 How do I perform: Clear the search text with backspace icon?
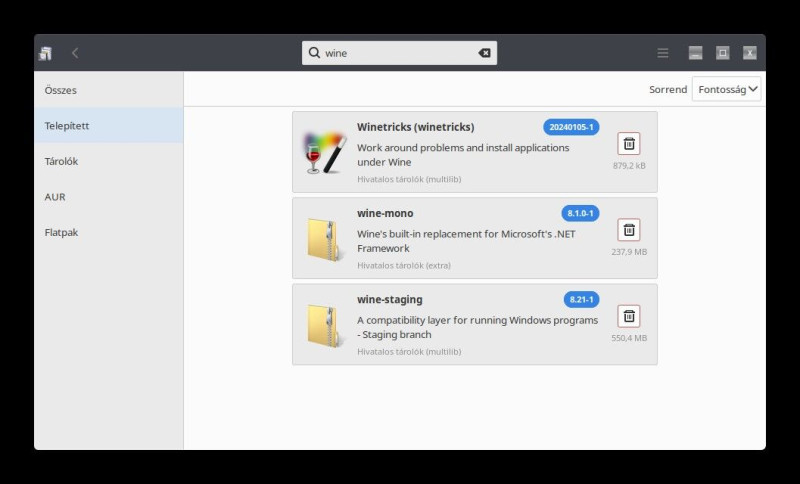tap(484, 53)
